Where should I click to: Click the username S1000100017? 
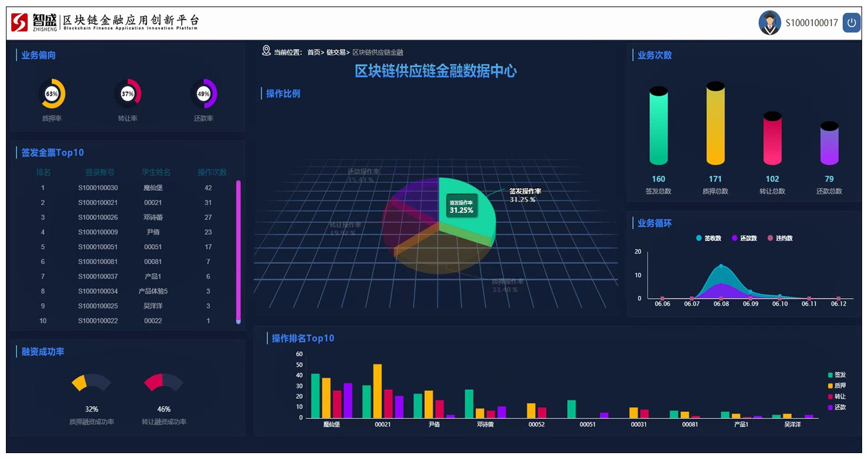point(811,23)
